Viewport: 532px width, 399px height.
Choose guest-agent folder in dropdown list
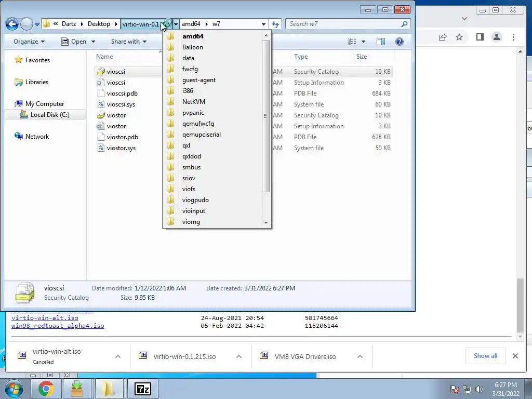[212, 80]
